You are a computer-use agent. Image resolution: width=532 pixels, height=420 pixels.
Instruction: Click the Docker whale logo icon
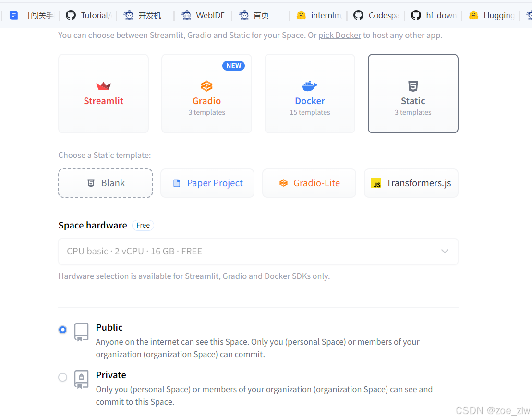coord(310,86)
